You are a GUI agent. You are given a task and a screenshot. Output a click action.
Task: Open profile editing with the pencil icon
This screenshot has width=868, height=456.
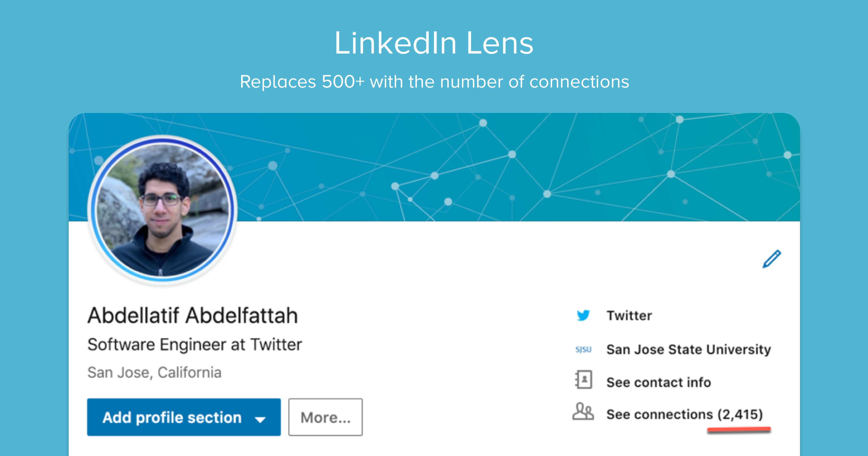tap(772, 259)
